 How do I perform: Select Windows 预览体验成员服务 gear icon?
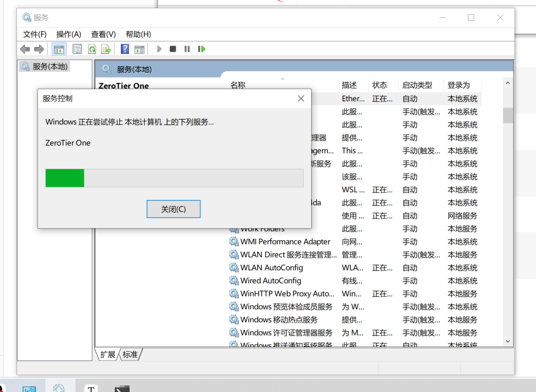pyautogui.click(x=234, y=307)
